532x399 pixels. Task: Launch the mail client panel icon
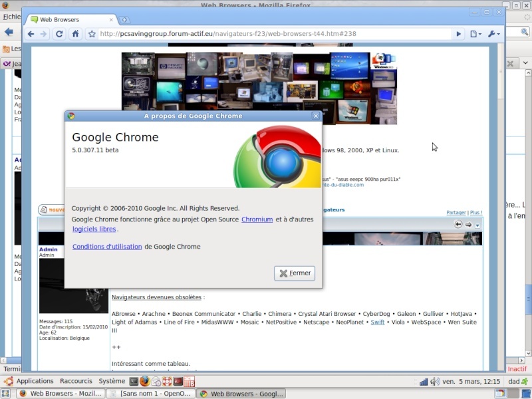pyautogui.click(x=156, y=382)
